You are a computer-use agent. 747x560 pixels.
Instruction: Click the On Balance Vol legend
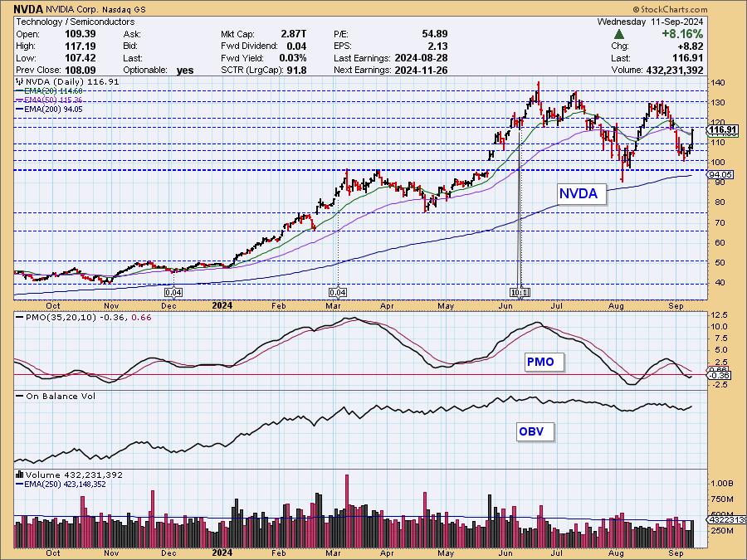click(56, 397)
